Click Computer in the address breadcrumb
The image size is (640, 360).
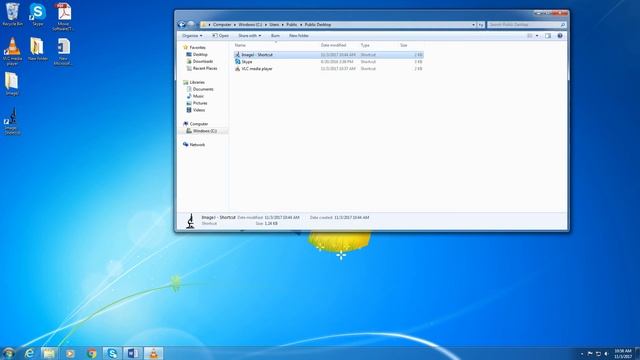[222, 25]
